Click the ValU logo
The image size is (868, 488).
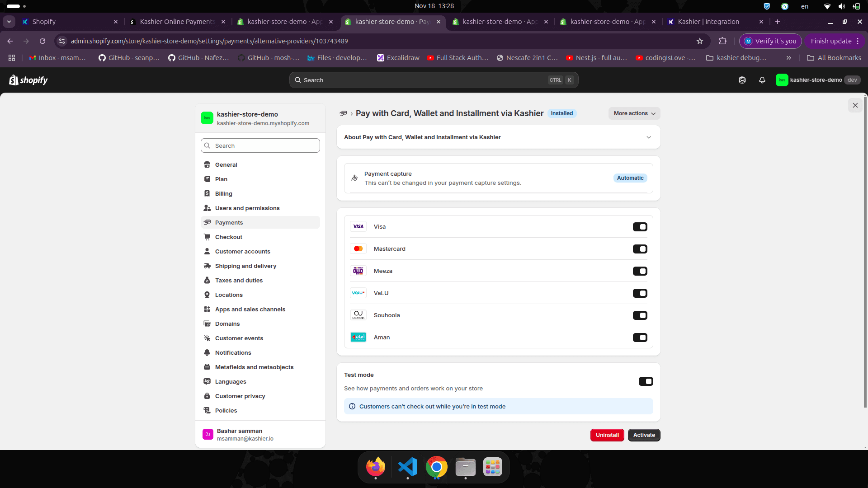(x=359, y=293)
